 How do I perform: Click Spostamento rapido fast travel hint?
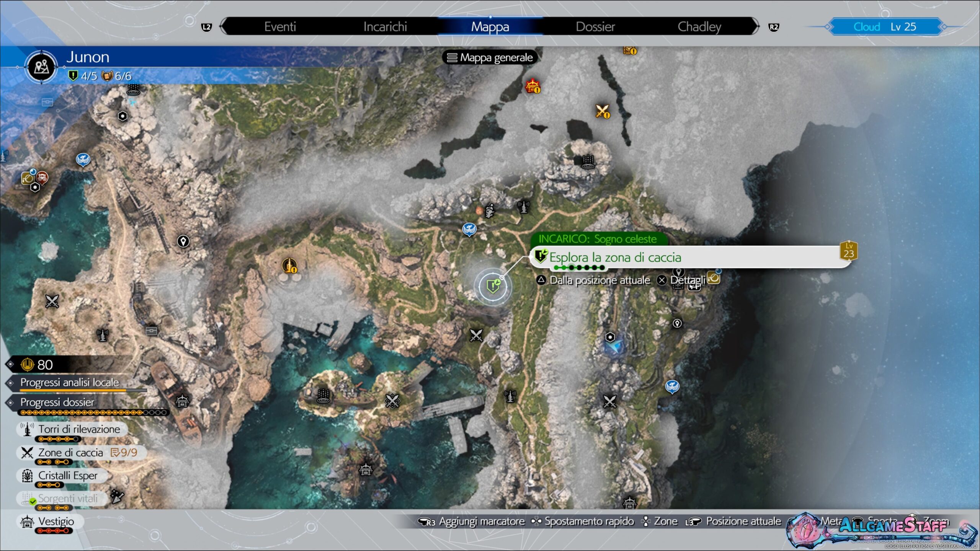coord(583,522)
